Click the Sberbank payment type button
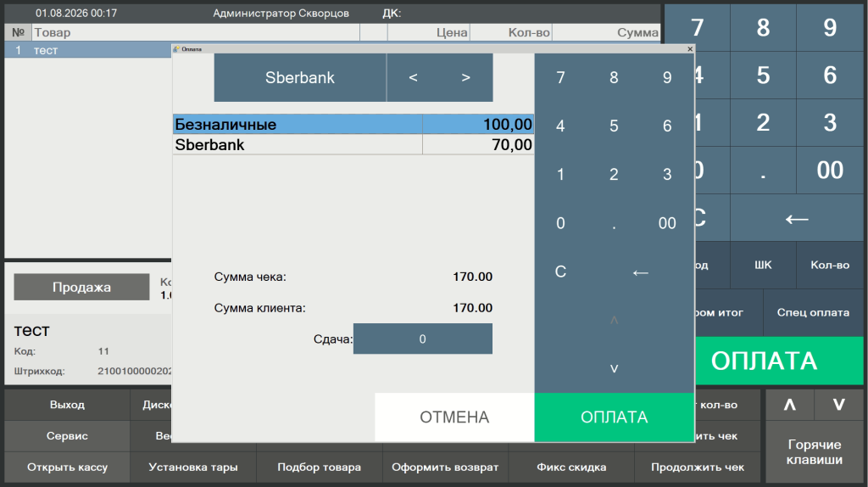This screenshot has width=868, height=487. pyautogui.click(x=299, y=77)
